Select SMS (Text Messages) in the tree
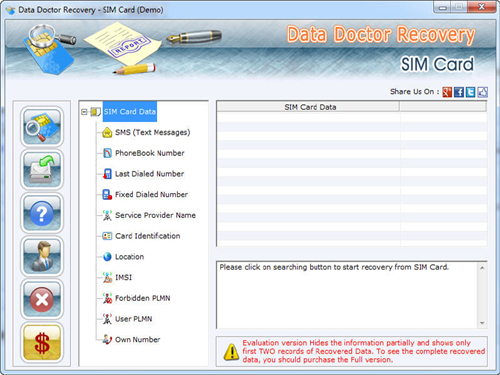 [153, 133]
